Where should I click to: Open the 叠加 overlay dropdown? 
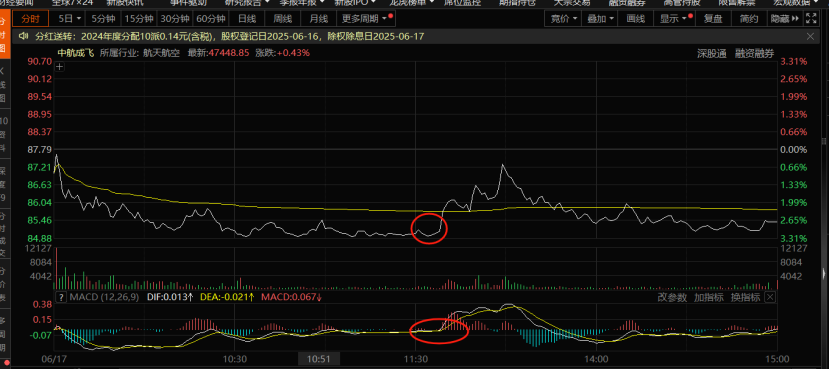[x=601, y=19]
